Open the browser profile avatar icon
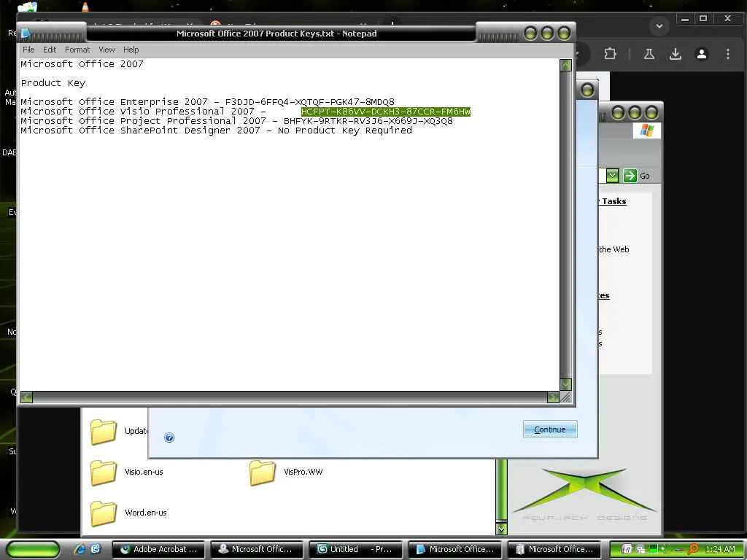747x560 pixels. (702, 54)
